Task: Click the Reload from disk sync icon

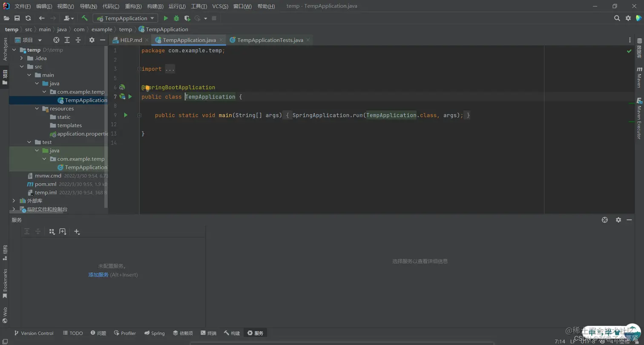Action: pos(28,18)
